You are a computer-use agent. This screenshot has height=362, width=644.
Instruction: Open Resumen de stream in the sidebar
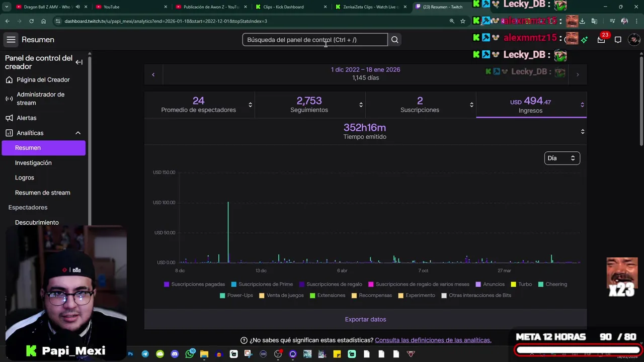[43, 193]
